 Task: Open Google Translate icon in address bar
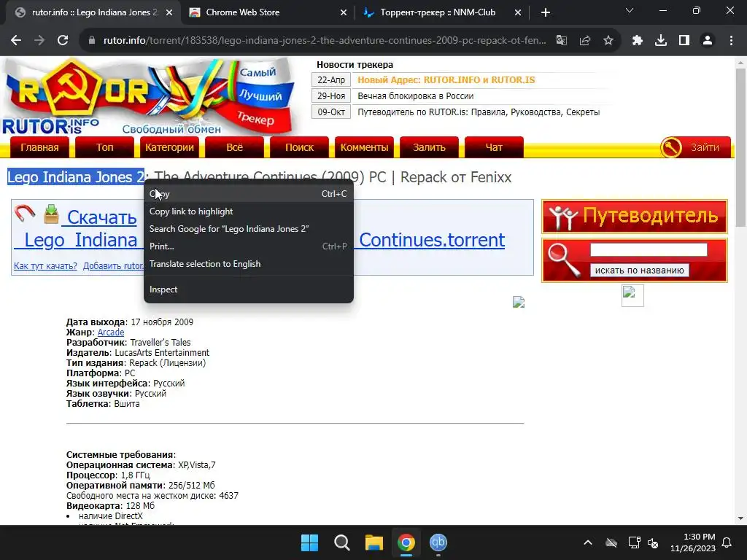pos(562,41)
